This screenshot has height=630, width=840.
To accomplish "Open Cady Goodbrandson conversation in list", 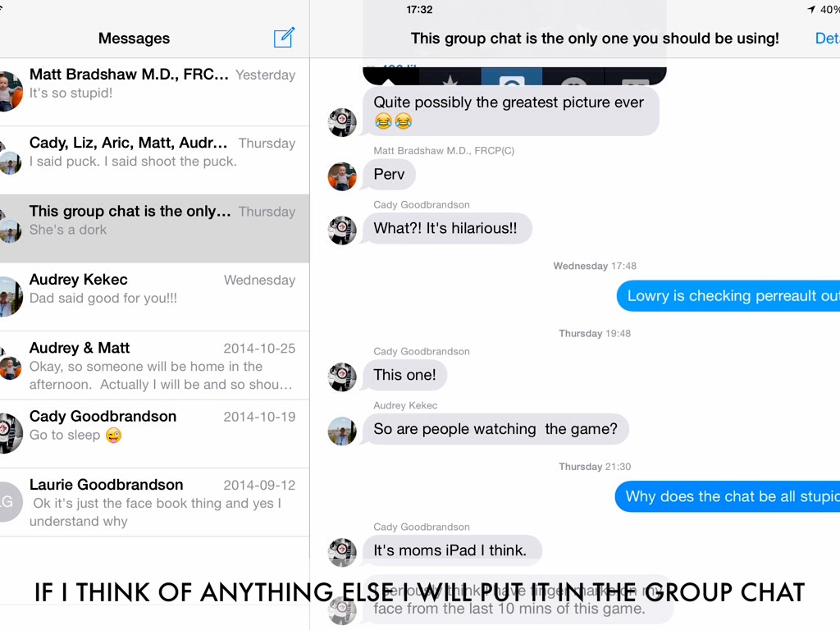I will (x=154, y=434).
